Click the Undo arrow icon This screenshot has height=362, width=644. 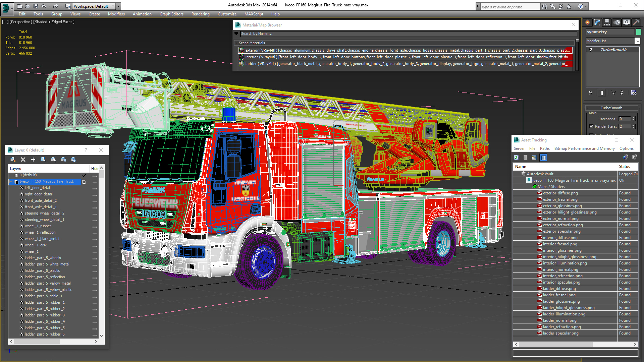(44, 6)
